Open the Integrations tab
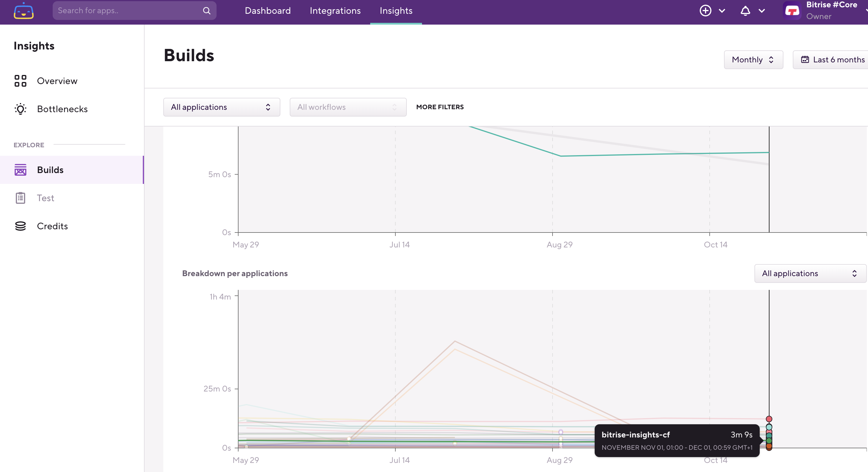Viewport: 868px width, 472px height. pyautogui.click(x=335, y=11)
